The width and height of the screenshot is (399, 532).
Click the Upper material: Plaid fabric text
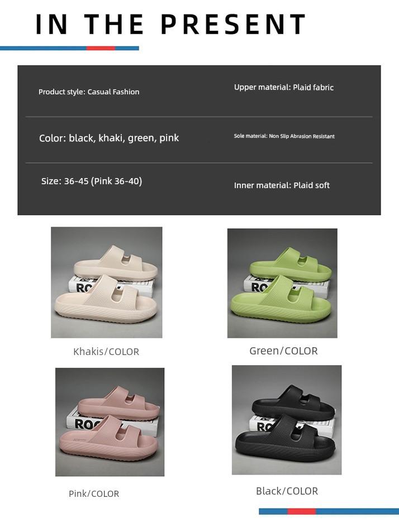[x=284, y=87]
